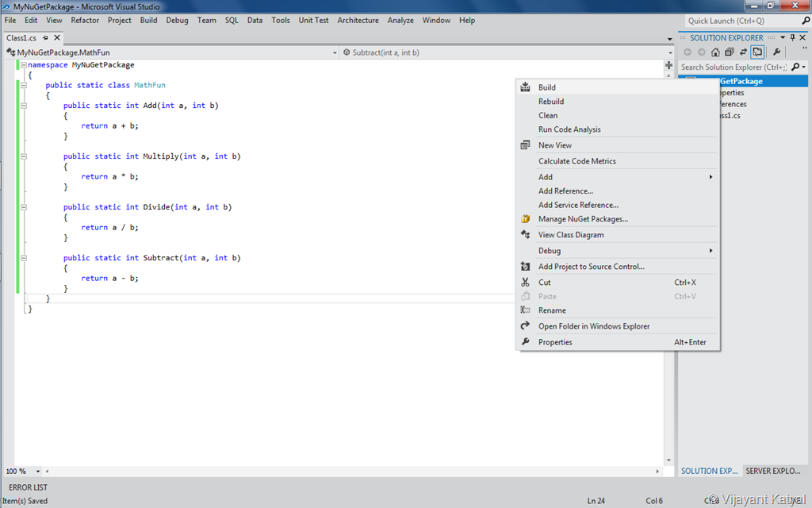Click the Manage NuGet Packages icon
812x508 pixels.
tap(525, 219)
